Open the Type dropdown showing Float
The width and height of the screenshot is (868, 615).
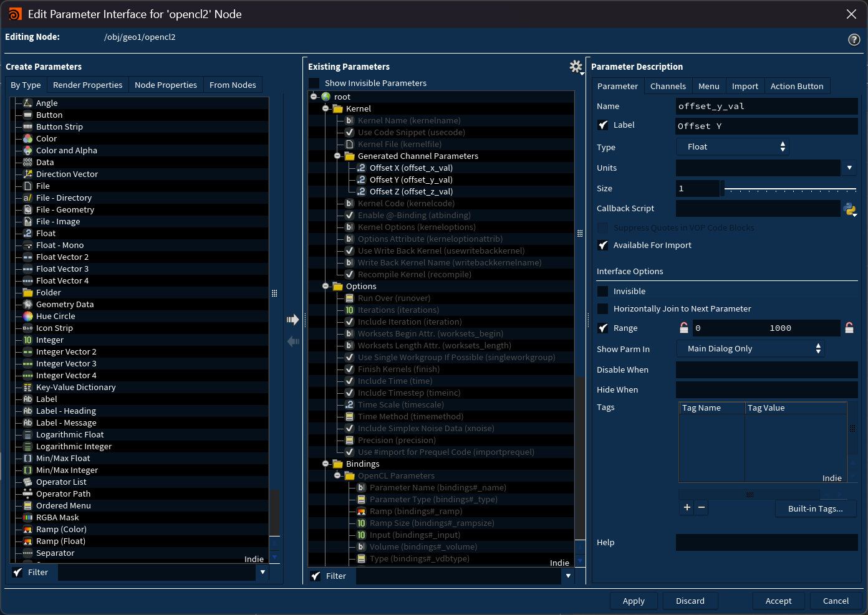point(733,146)
